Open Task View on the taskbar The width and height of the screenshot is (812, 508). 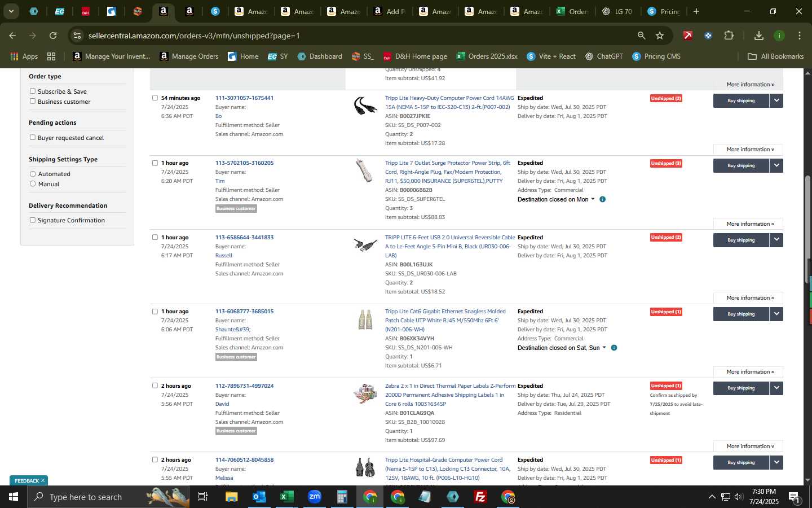click(203, 497)
